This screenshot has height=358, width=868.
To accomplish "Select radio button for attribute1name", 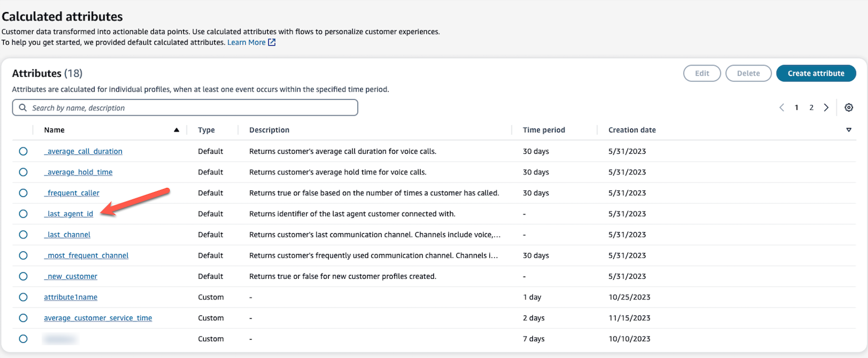I will 23,297.
